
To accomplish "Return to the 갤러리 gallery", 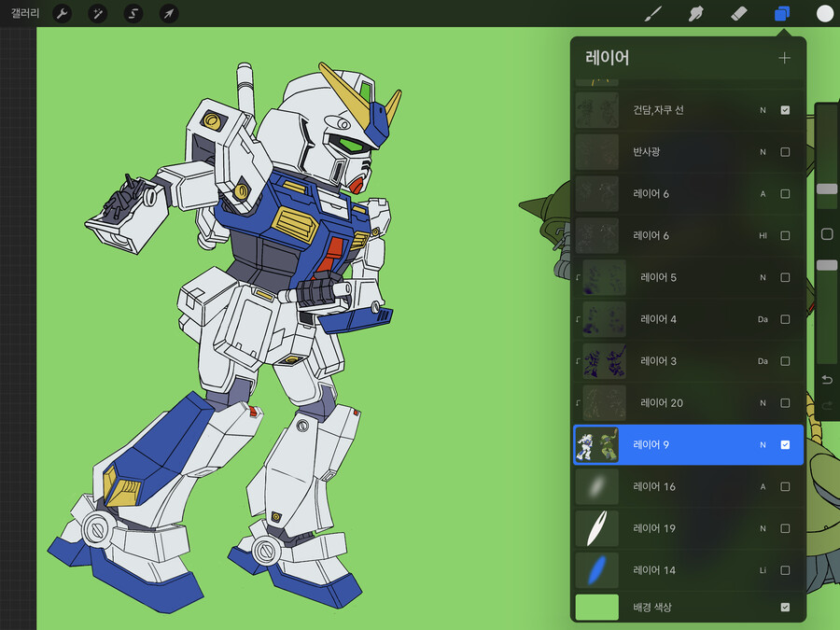I will (25, 13).
